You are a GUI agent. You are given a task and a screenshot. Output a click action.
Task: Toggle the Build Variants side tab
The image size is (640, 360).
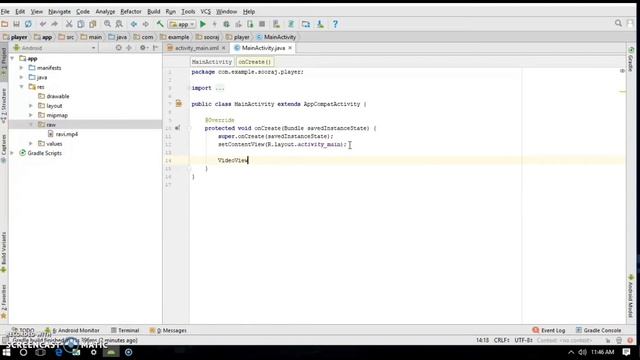4,252
